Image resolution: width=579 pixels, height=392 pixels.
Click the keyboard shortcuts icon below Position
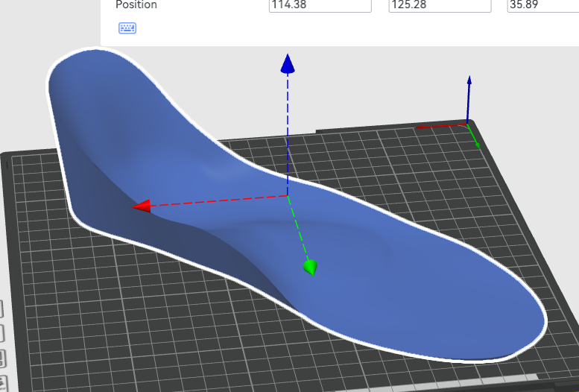click(127, 28)
